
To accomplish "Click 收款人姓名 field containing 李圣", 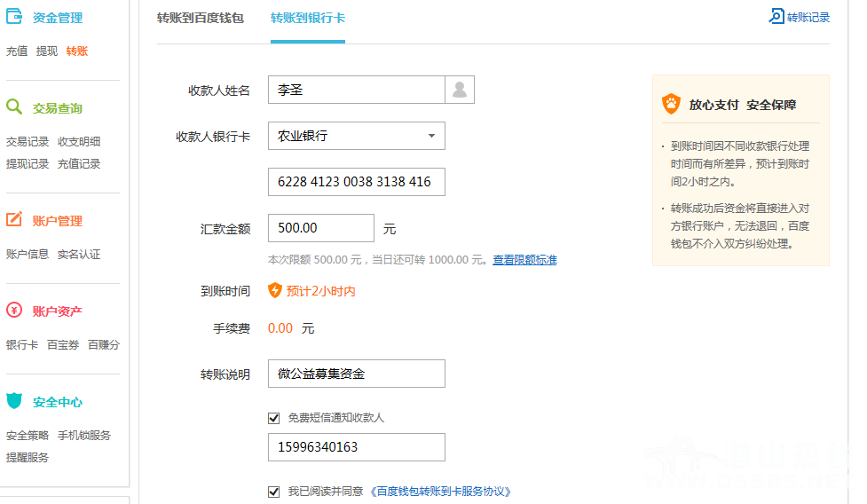I will (357, 90).
